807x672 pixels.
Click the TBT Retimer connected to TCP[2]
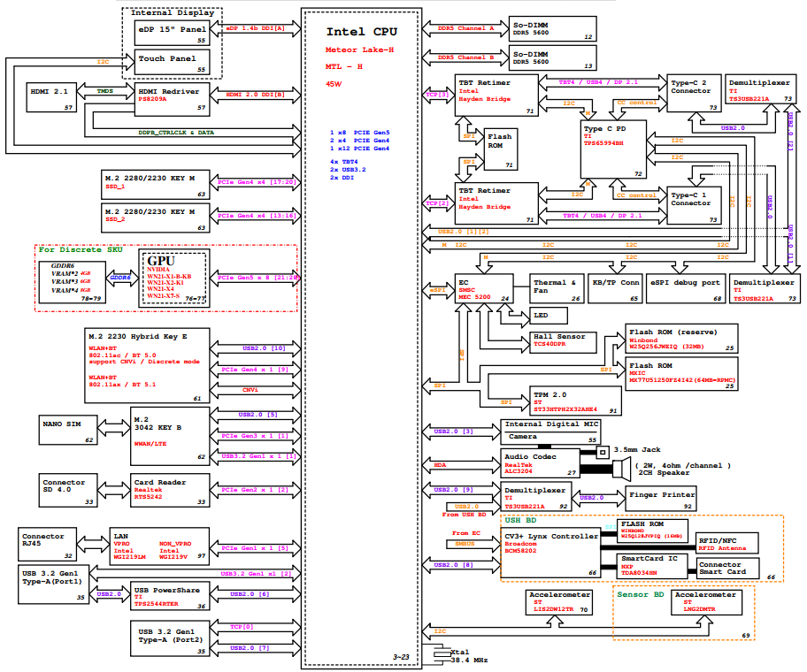496,203
